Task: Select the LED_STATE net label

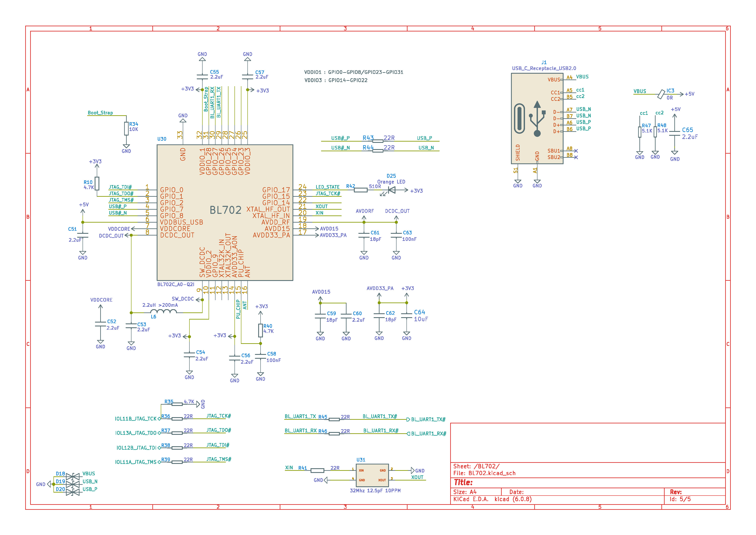Action: (x=327, y=187)
